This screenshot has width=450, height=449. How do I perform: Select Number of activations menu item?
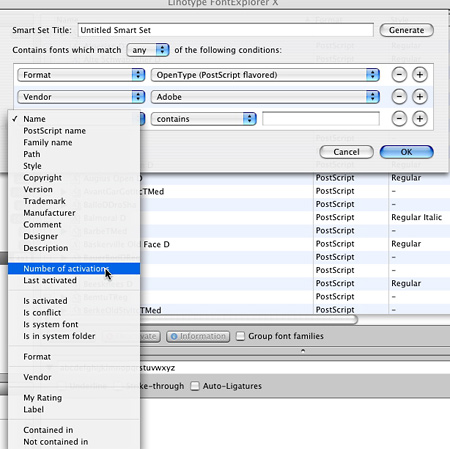pyautogui.click(x=74, y=269)
